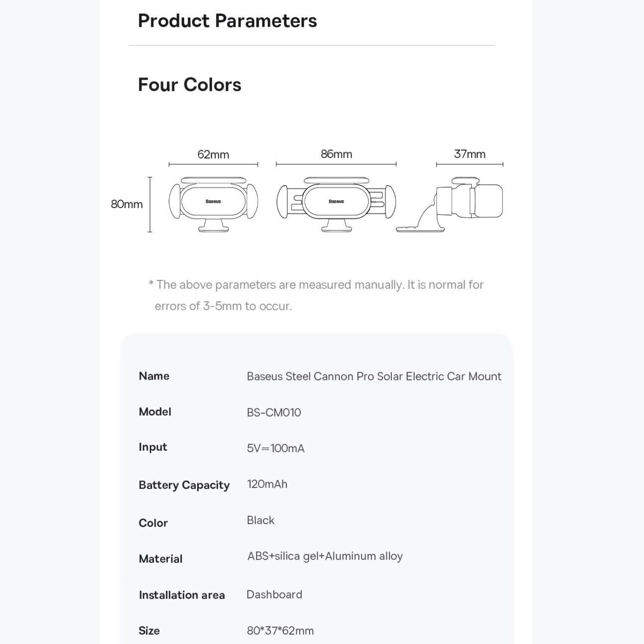Click the Battery Capacity row label

pos(184,485)
